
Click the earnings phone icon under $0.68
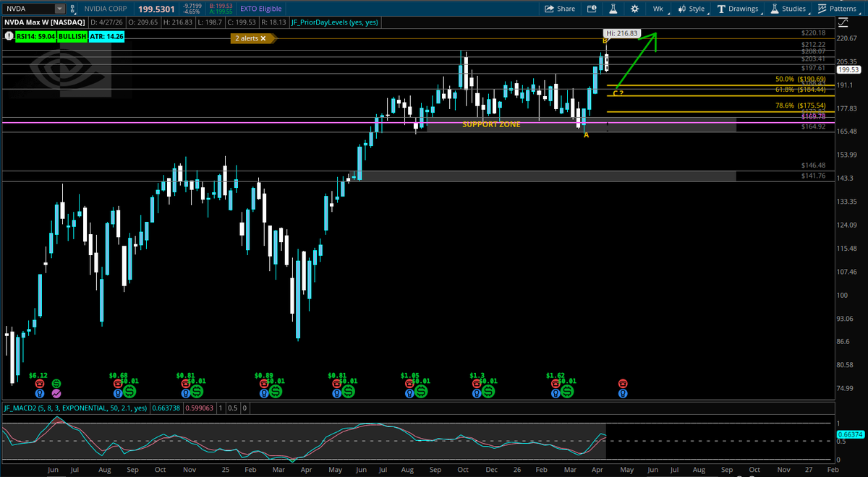coord(118,385)
